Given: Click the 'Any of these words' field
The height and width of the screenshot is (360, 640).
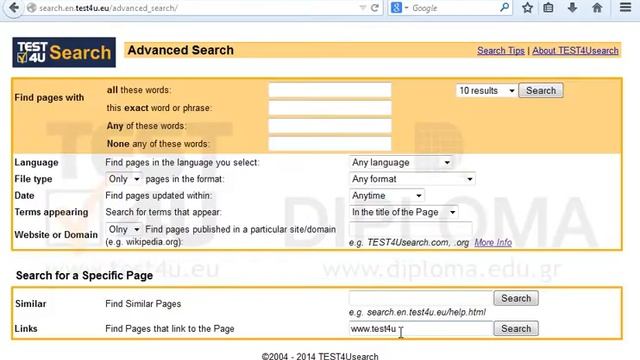Looking at the screenshot, I should click(330, 126).
